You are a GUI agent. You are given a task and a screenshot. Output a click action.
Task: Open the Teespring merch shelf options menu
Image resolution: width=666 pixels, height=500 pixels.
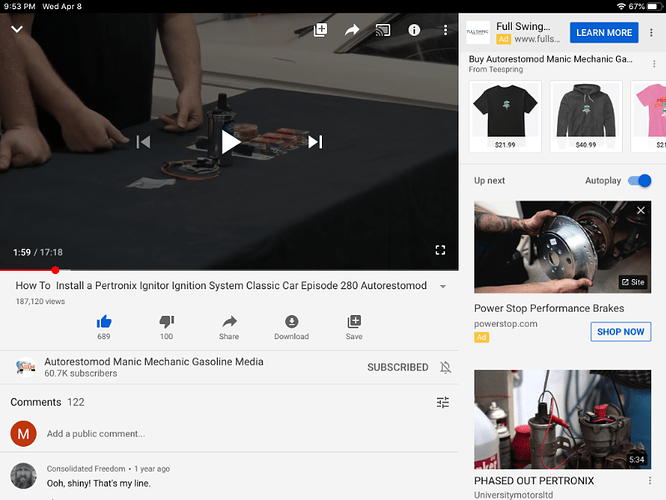tap(654, 64)
